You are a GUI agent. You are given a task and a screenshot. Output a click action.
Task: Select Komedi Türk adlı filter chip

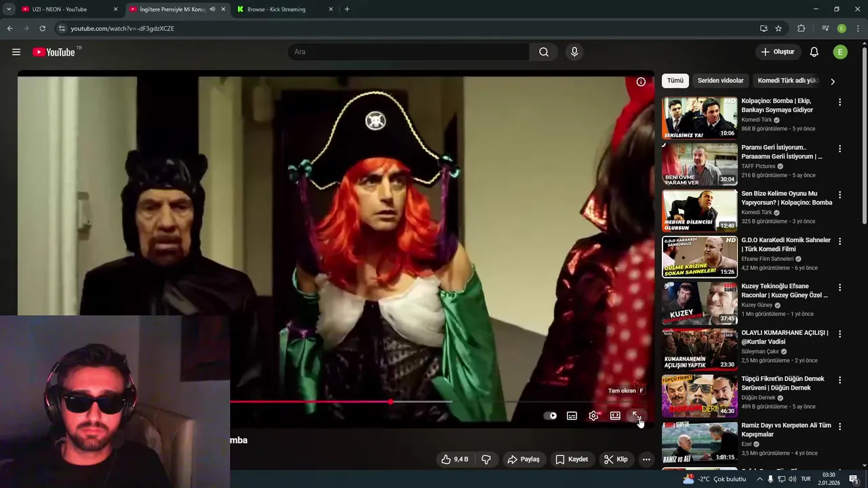coord(787,81)
